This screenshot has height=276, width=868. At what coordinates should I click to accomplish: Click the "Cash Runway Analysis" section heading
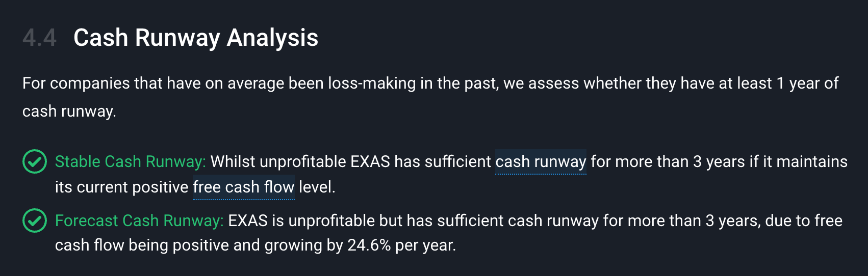pyautogui.click(x=196, y=38)
